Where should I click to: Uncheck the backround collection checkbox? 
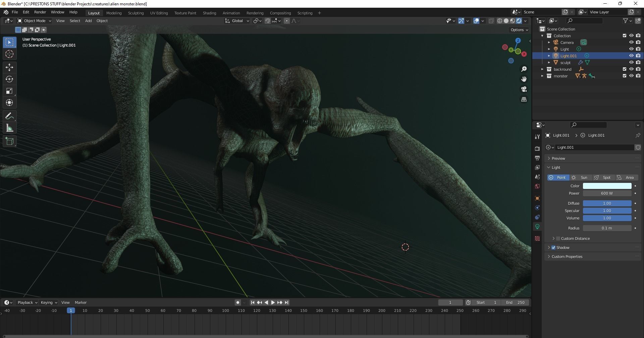625,69
